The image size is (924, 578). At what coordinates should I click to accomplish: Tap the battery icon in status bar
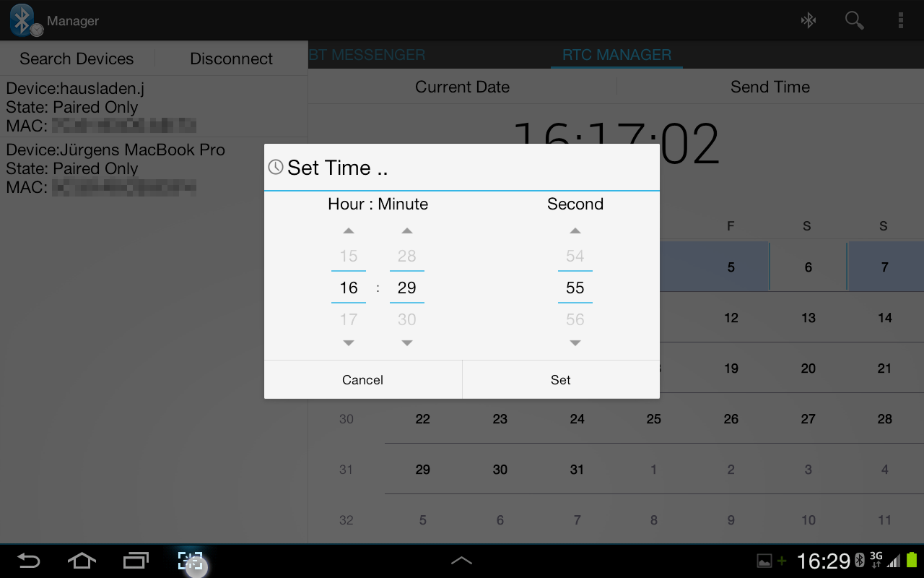coord(912,561)
